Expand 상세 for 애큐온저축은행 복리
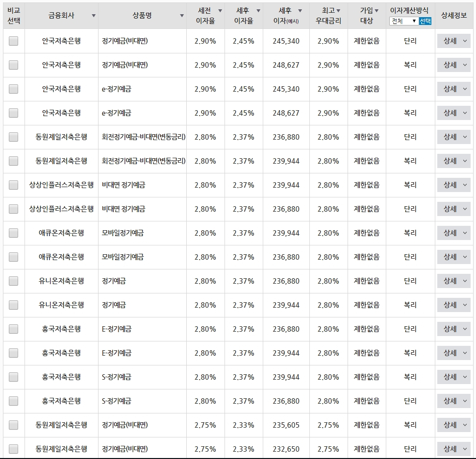This screenshot has height=459, width=476. coord(454,233)
